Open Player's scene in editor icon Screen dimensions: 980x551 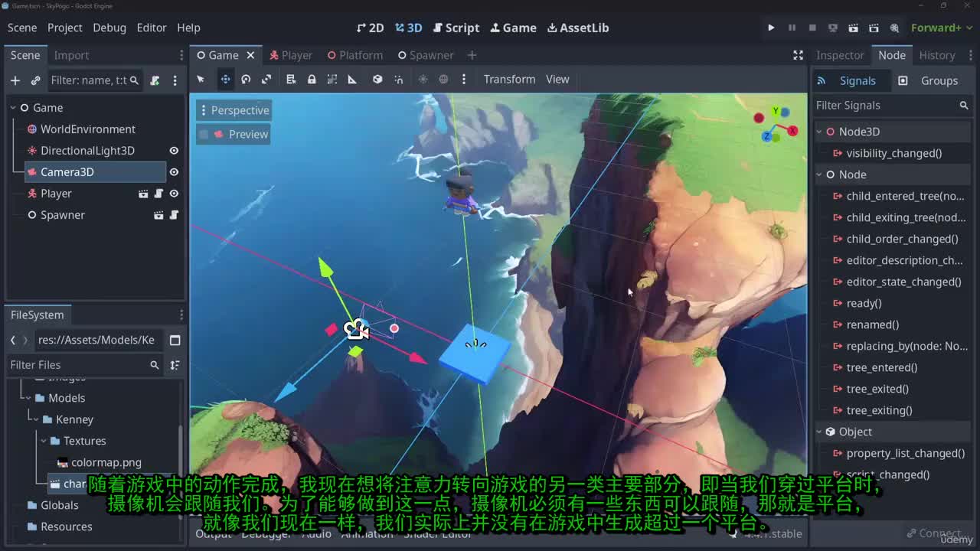(143, 194)
